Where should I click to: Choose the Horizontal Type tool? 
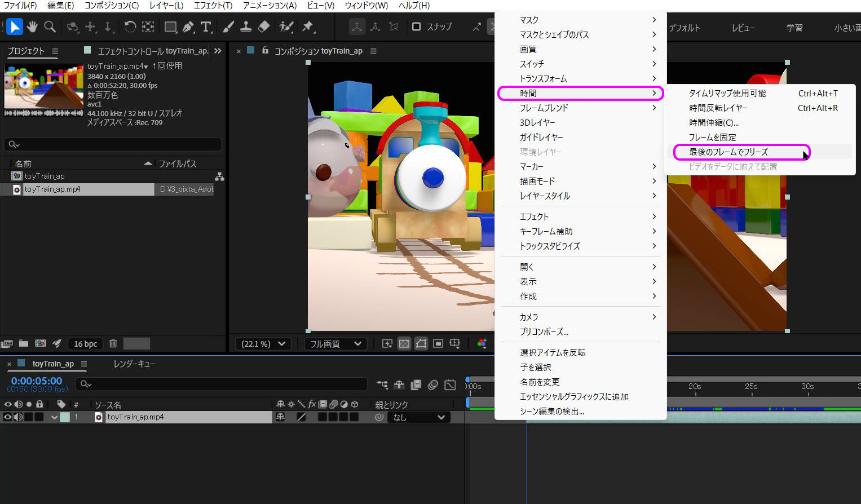pos(206,26)
